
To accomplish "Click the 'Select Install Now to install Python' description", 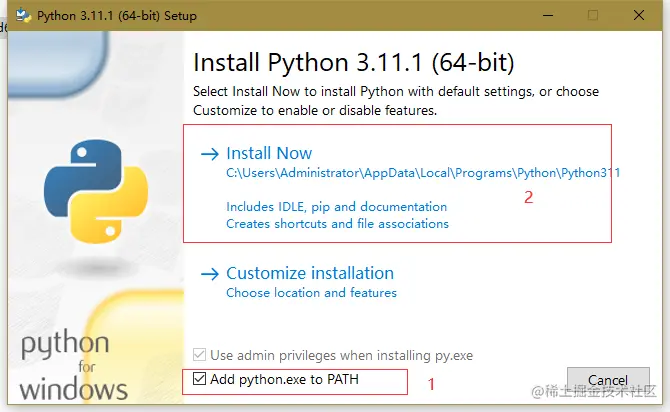I will (x=396, y=101).
